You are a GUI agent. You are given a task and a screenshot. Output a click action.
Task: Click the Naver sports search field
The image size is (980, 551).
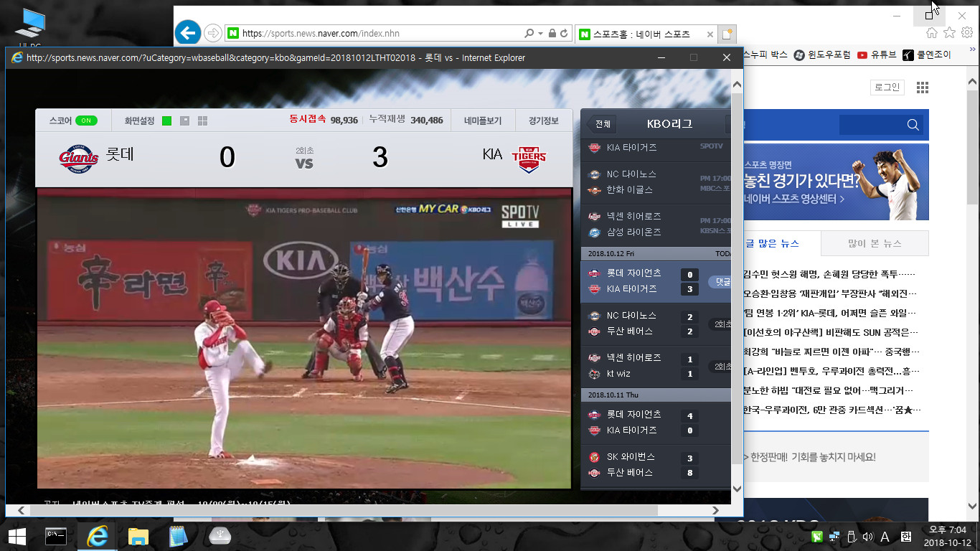tap(872, 125)
